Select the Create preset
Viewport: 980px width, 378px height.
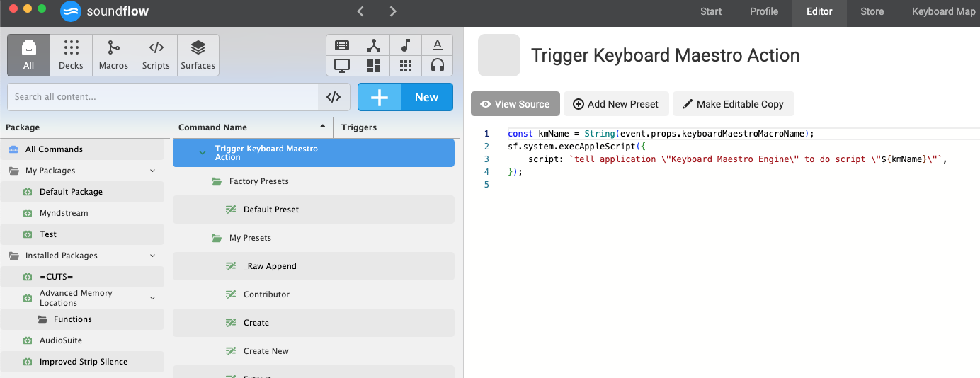tap(314, 323)
